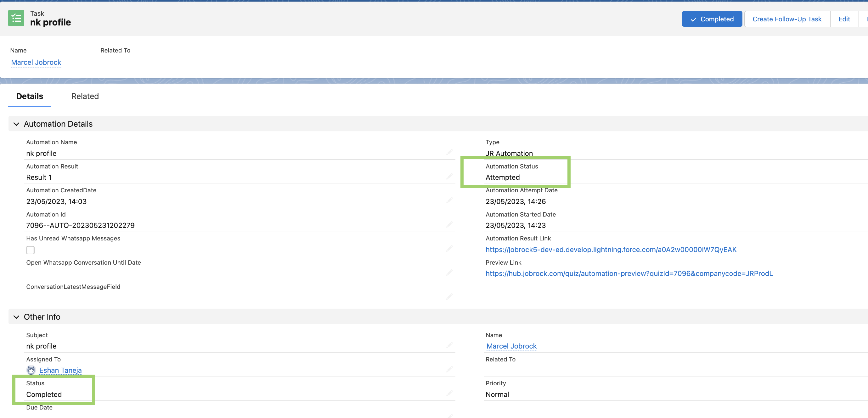Viewport: 868px width, 418px height.
Task: Open the Automation Result Link URL
Action: coord(611,250)
